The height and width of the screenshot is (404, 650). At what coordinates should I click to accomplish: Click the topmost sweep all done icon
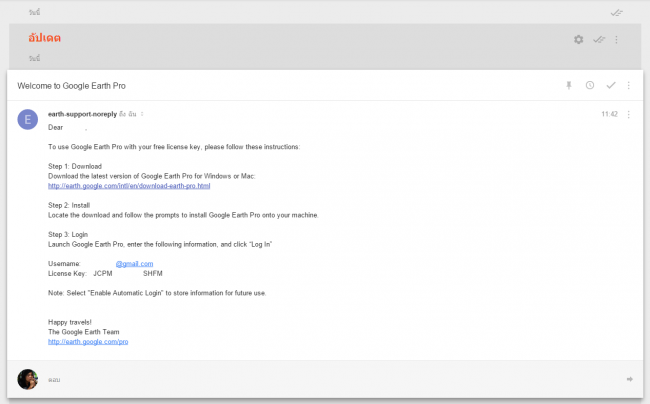tap(617, 11)
